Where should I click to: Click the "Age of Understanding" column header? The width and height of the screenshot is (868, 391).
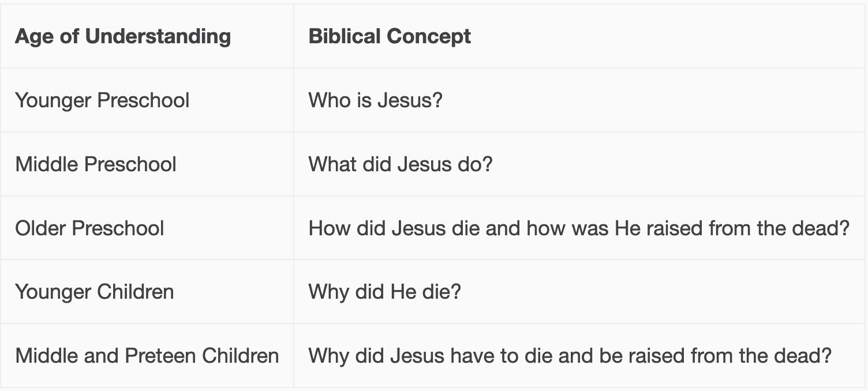tap(122, 36)
